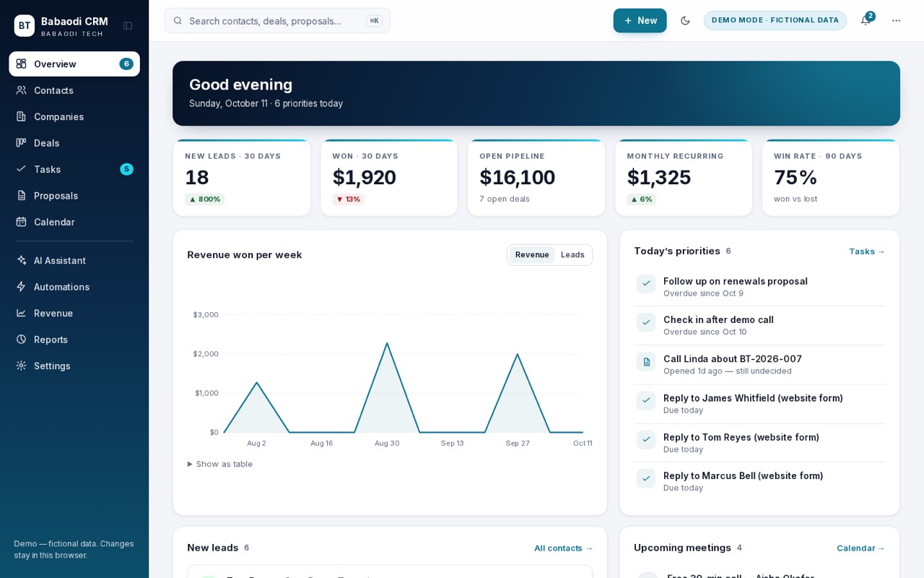Click the New Leads 30 days card
Image resolution: width=924 pixels, height=578 pixels.
click(x=242, y=178)
